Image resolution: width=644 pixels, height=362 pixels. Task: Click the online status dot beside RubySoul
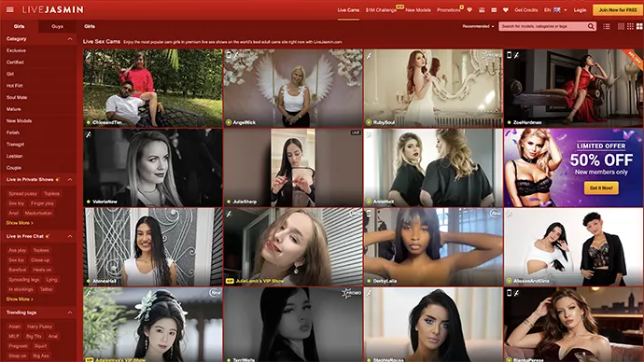point(369,122)
